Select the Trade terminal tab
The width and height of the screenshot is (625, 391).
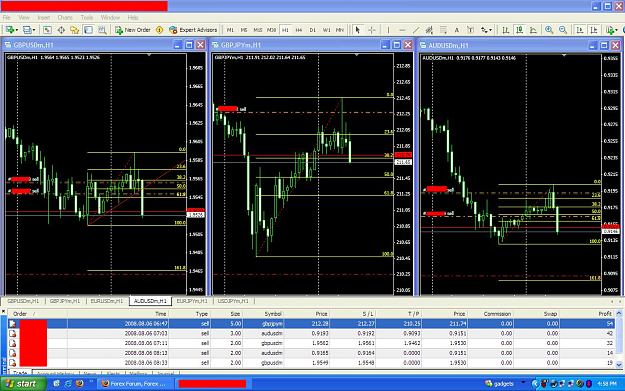click(20, 373)
